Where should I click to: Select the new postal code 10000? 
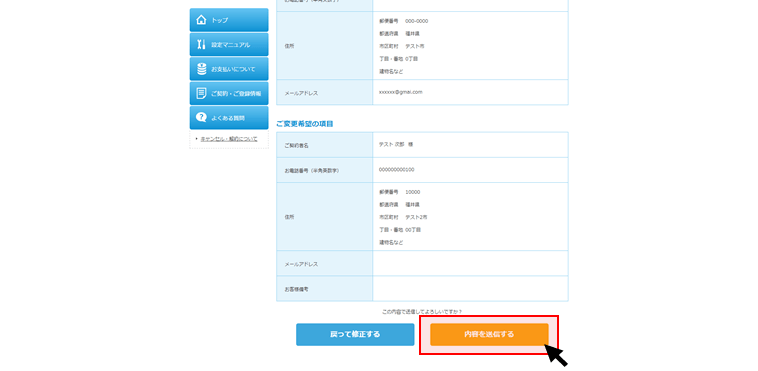click(413, 192)
